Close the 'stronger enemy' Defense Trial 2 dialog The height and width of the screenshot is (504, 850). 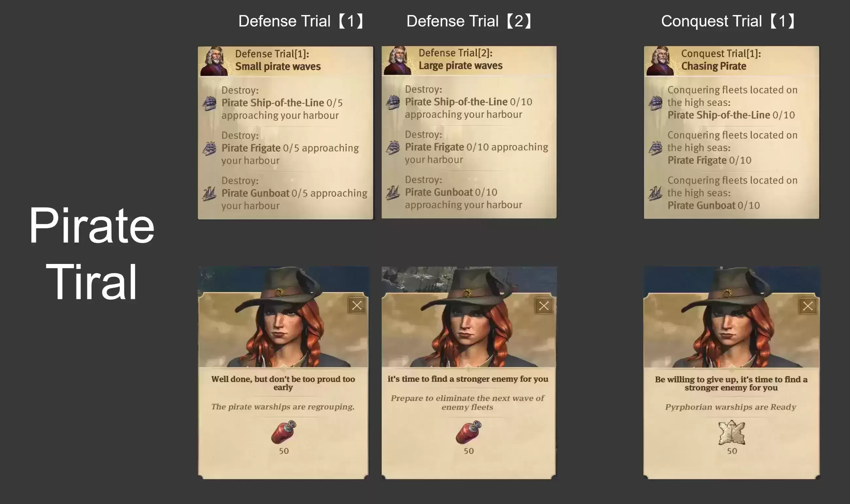(543, 306)
